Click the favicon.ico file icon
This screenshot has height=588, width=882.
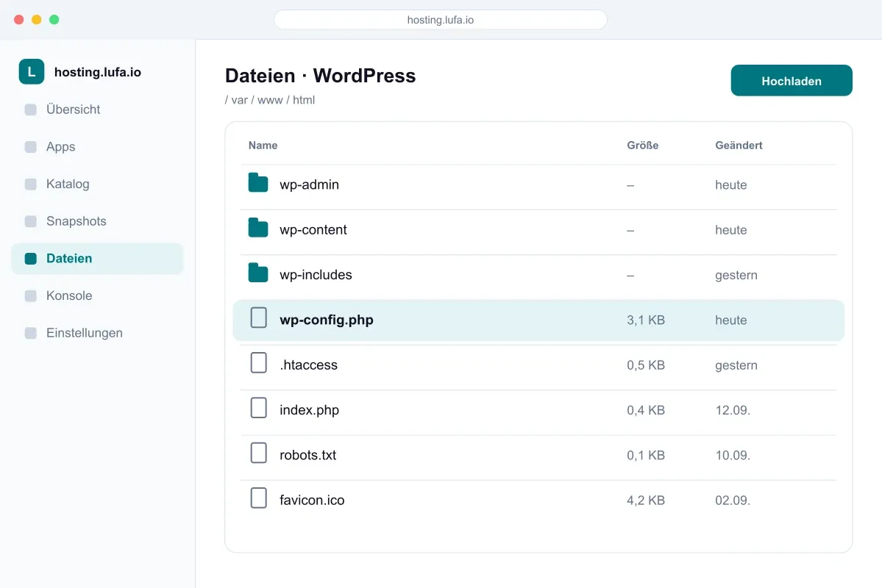point(259,498)
